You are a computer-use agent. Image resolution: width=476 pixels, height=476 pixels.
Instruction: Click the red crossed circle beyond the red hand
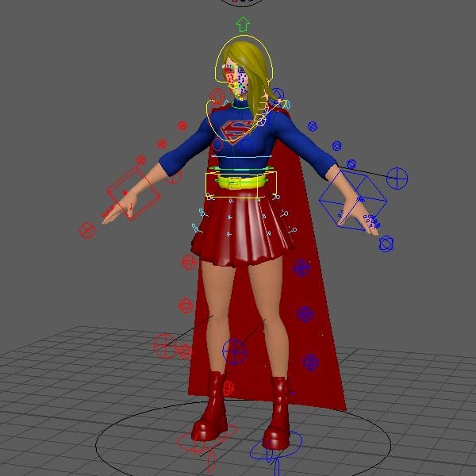click(87, 230)
